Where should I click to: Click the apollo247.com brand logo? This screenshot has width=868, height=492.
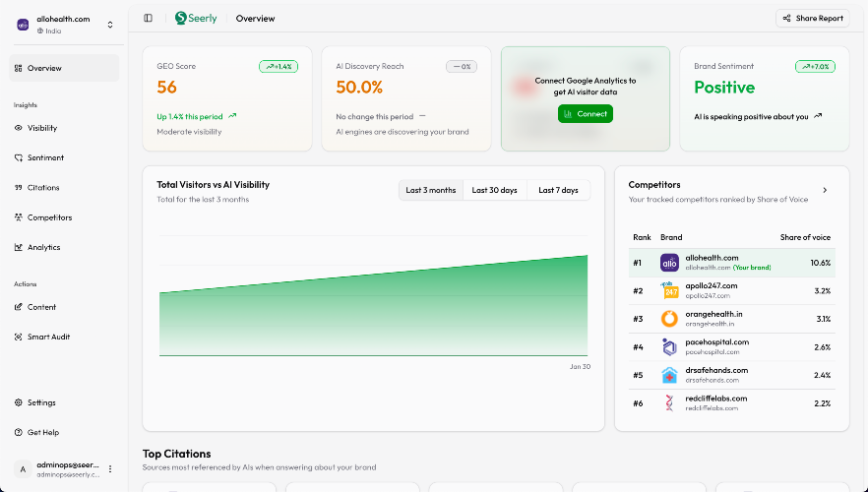(669, 290)
